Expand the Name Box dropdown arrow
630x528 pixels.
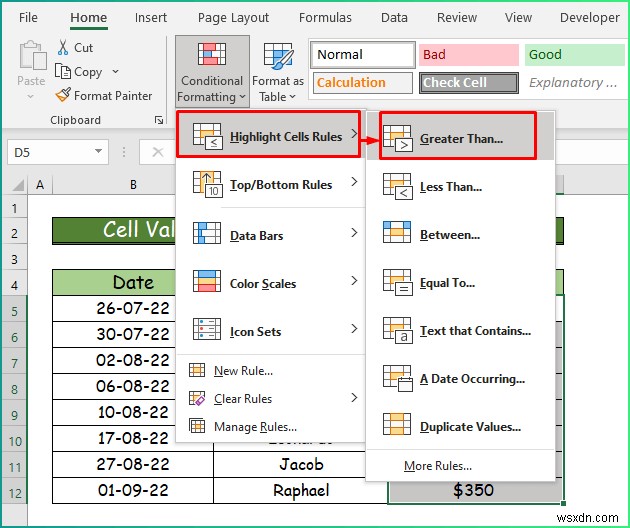[98, 151]
